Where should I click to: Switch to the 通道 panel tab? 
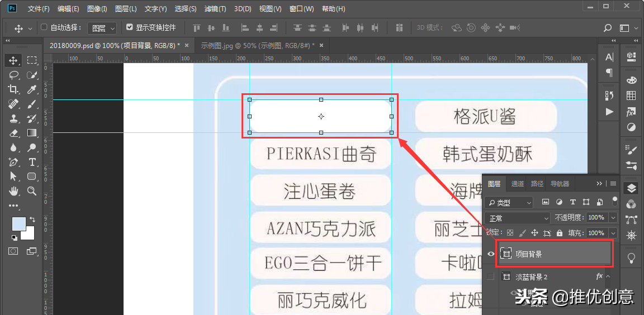click(x=518, y=184)
